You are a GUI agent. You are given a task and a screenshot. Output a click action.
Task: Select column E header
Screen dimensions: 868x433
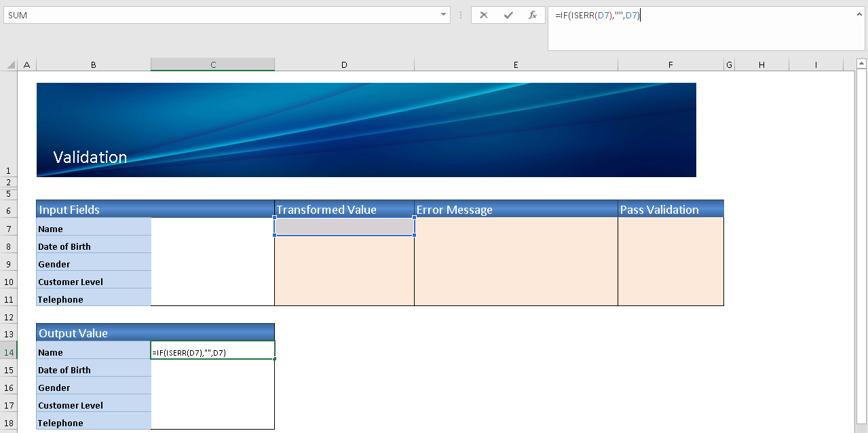click(x=516, y=64)
